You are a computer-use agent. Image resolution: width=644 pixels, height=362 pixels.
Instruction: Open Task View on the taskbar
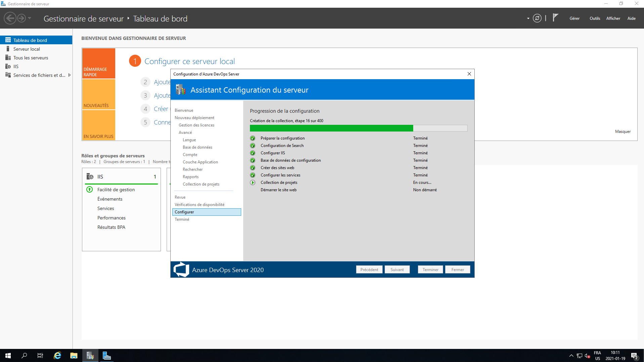click(40, 356)
